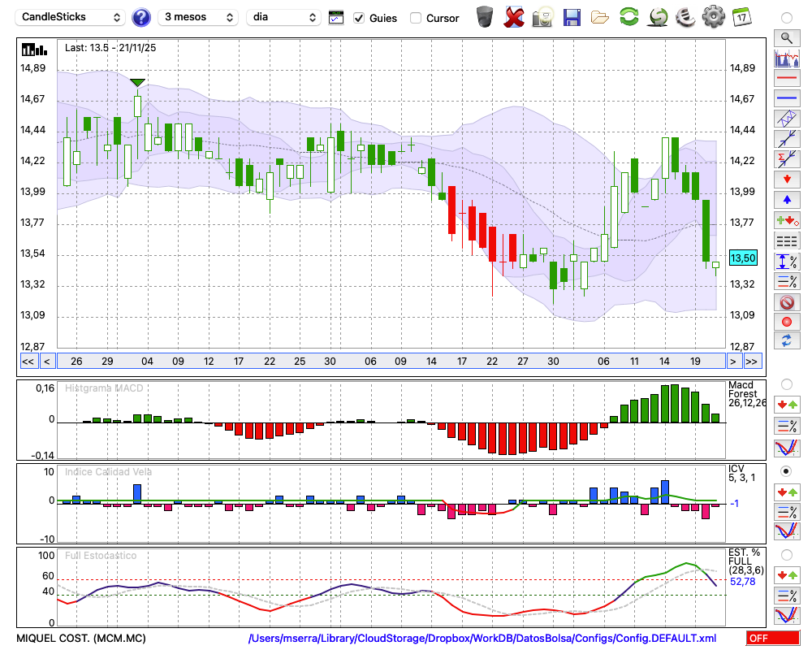This screenshot has width=812, height=650.
Task: Click the MIQUEL COST. (MCM.MC) ticker label
Action: (81, 638)
